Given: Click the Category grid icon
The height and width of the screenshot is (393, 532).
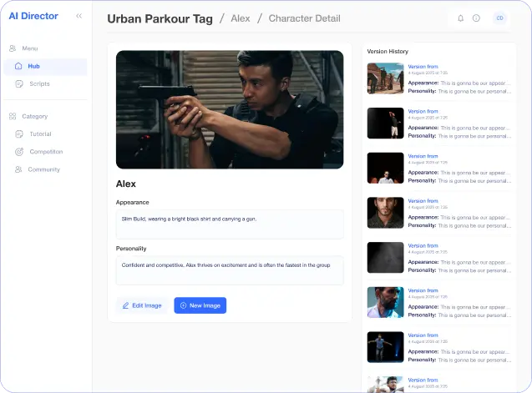Looking at the screenshot, I should click(13, 116).
